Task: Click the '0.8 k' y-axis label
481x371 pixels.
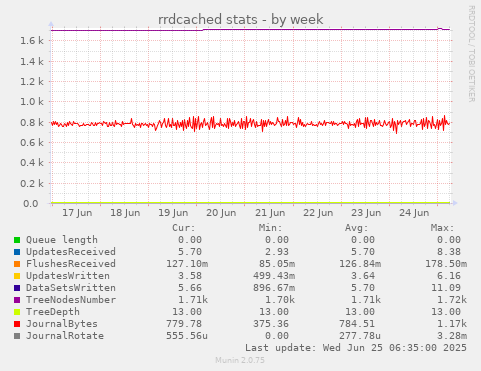Action: [32, 122]
